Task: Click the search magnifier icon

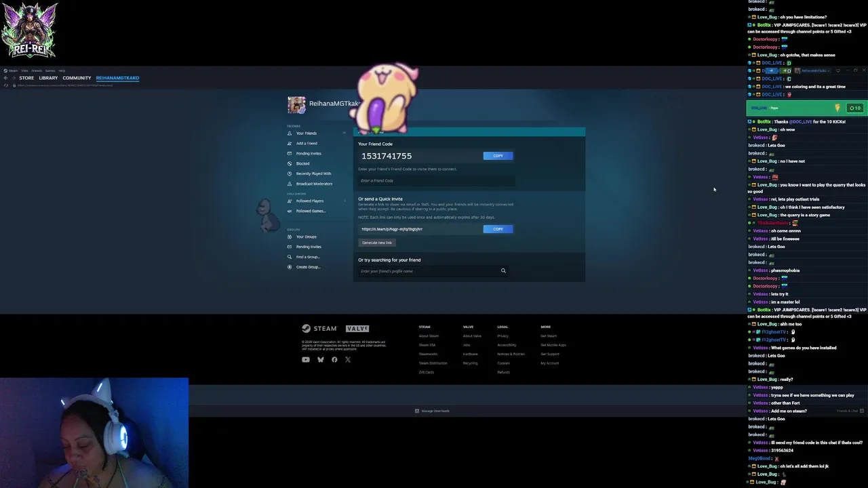Action: pos(503,271)
